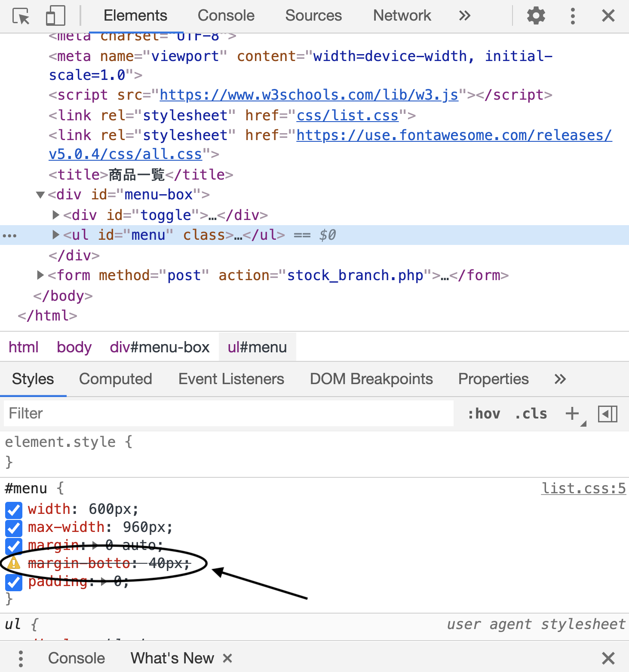
Task: Open the three-dot customize DevTools menu
Action: tap(573, 16)
